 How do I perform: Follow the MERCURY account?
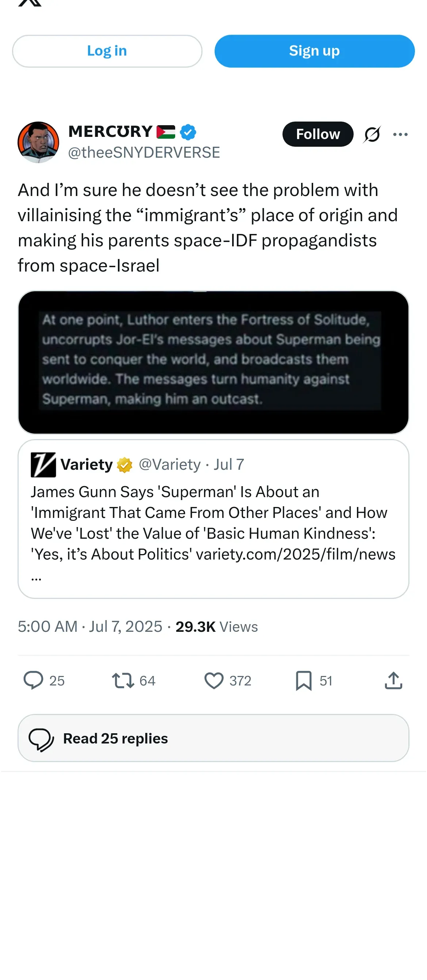click(318, 134)
